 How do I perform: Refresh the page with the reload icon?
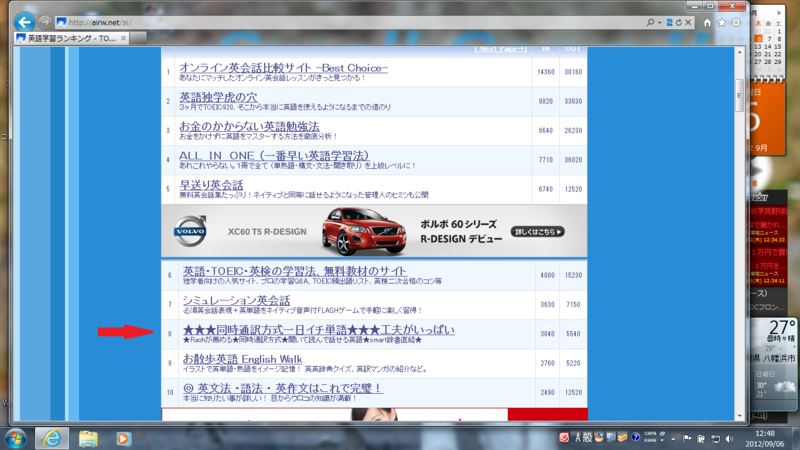pos(679,22)
